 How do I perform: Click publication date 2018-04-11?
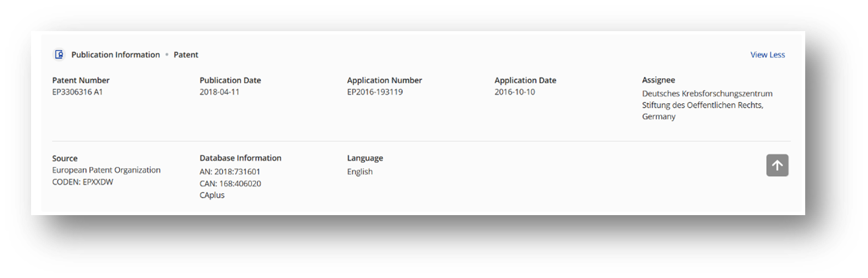click(x=219, y=92)
